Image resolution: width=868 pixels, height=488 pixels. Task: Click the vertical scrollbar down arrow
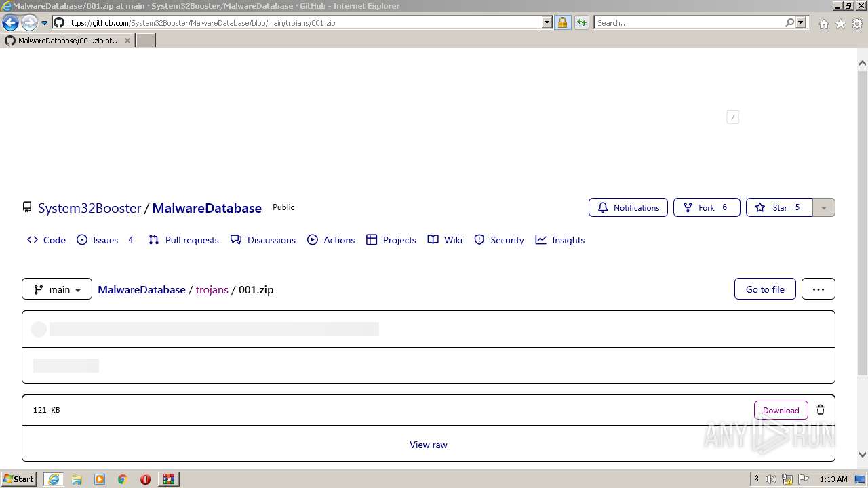pyautogui.click(x=863, y=455)
